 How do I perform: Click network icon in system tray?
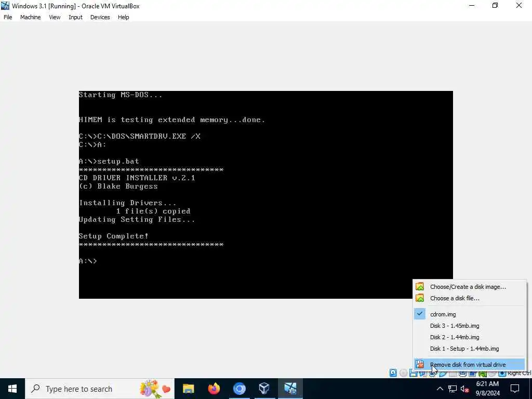coord(453,389)
